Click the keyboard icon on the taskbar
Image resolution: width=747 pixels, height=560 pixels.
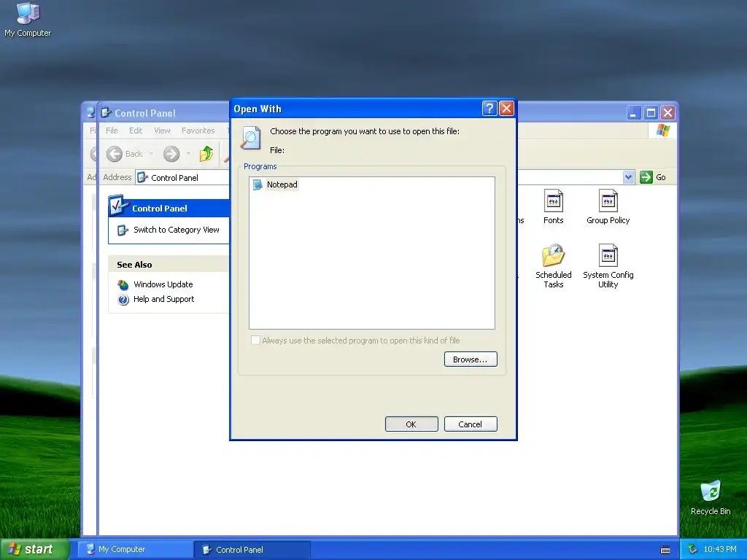click(665, 550)
